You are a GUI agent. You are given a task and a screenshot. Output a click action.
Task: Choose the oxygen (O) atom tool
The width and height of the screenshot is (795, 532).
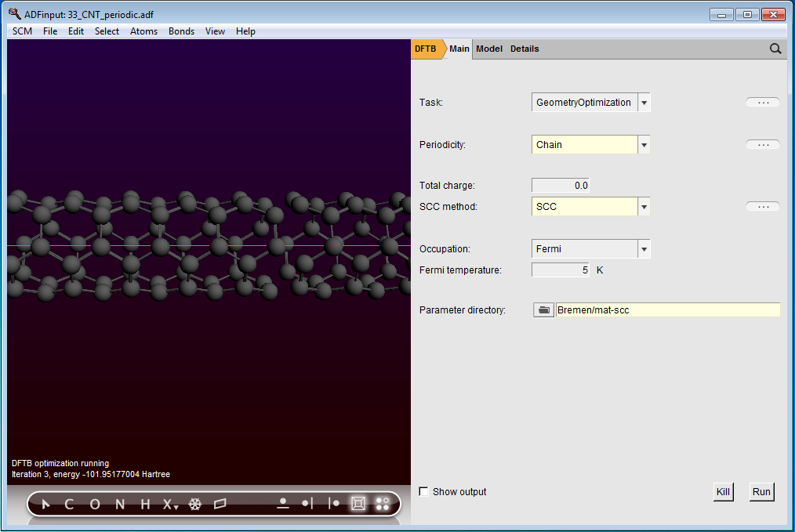(x=95, y=504)
